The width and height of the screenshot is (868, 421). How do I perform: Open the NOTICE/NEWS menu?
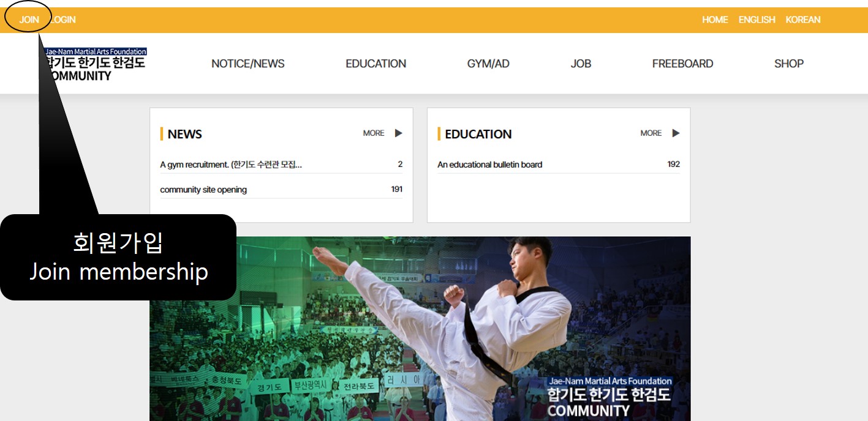pyautogui.click(x=247, y=64)
